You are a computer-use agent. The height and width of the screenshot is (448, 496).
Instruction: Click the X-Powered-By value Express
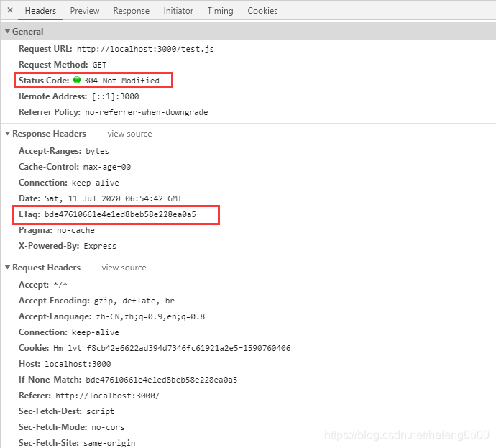tap(100, 246)
